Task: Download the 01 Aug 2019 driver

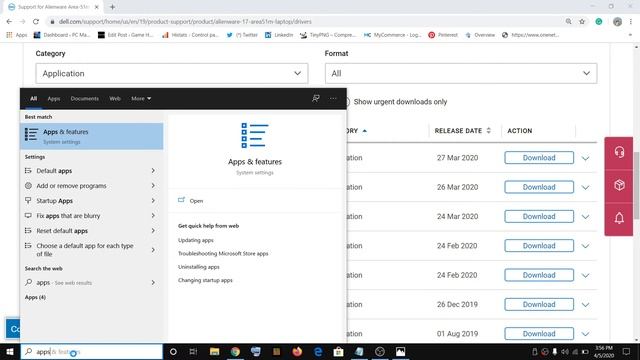Action: (539, 333)
